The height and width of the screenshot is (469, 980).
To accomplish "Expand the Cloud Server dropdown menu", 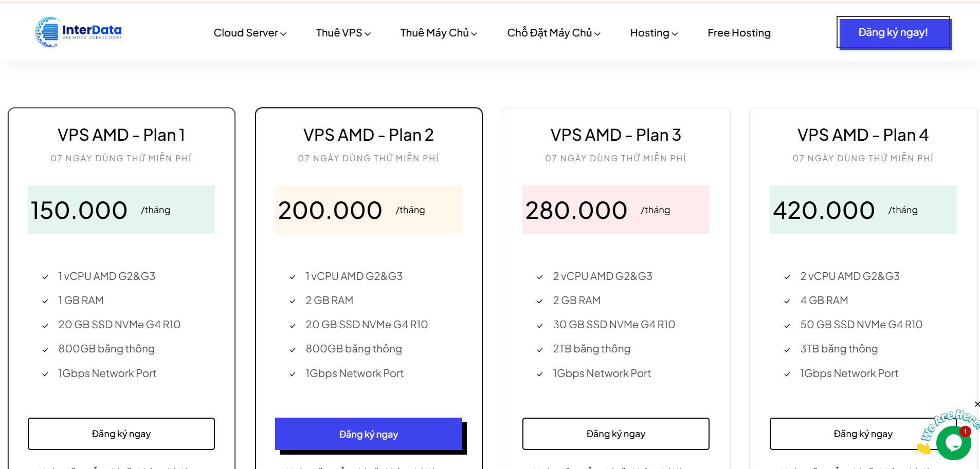I will point(250,33).
